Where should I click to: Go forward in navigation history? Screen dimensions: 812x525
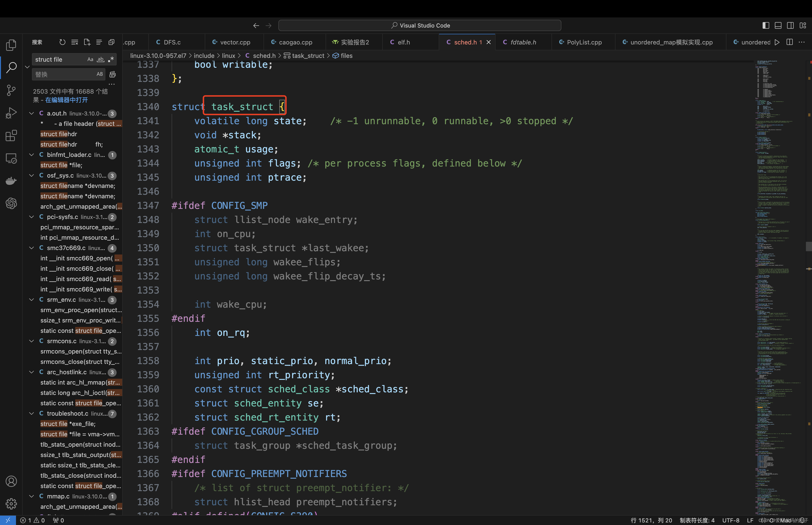coord(268,26)
